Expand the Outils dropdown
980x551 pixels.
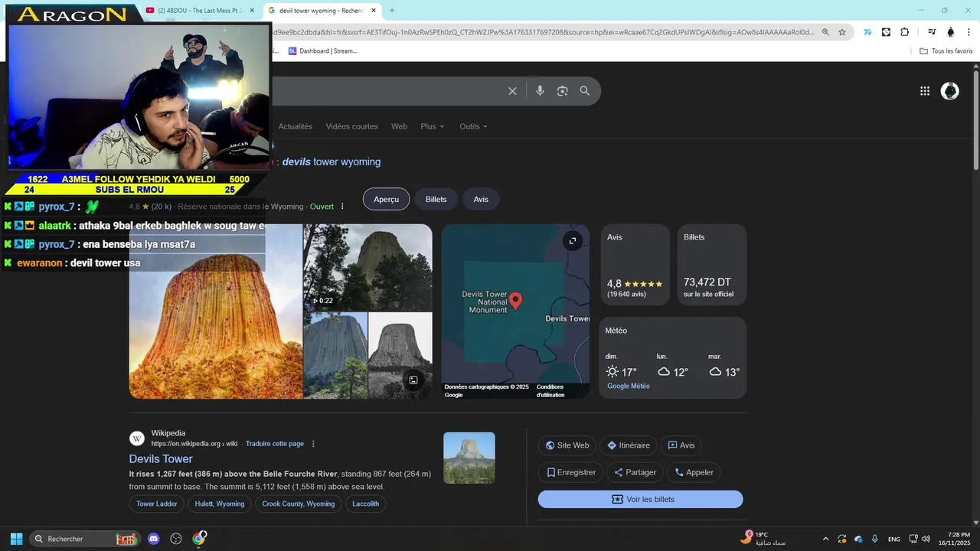(473, 126)
